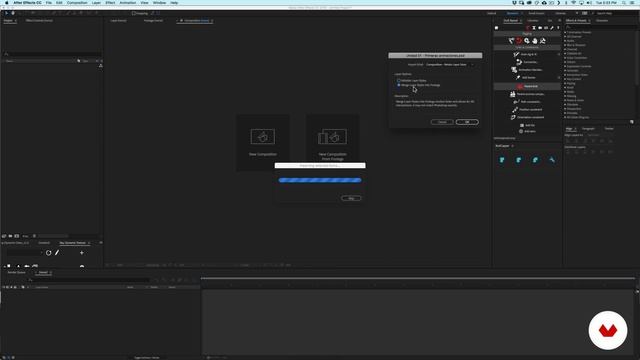Screen dimensions: 640x360
Task: Open options box beside Auto-rig & IK
Action: 559,54
